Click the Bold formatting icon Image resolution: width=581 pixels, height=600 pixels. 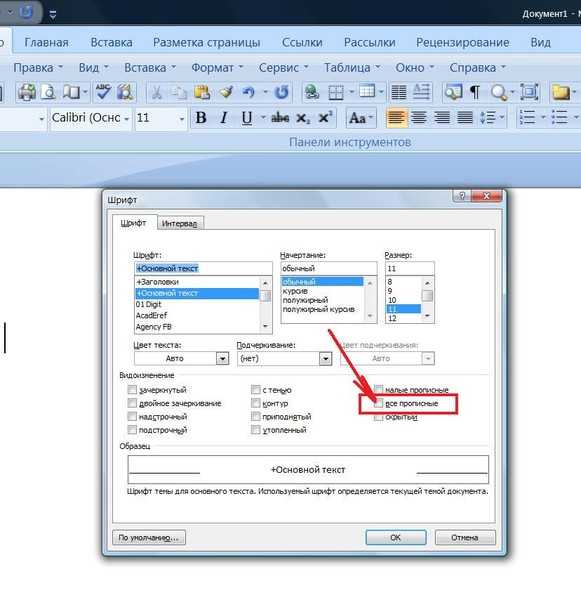201,118
